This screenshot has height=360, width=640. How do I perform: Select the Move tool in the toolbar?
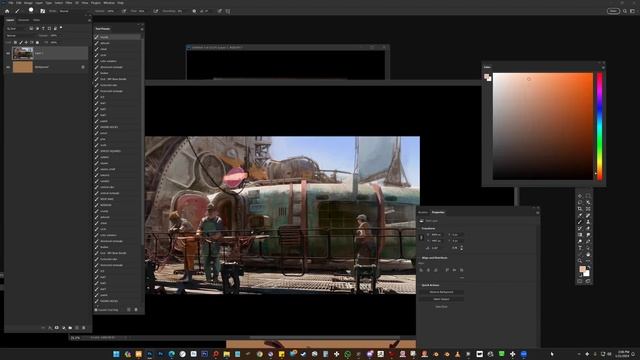point(580,196)
